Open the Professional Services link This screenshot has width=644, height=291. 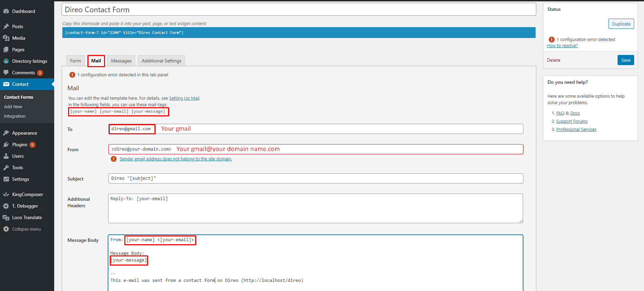[x=576, y=130]
